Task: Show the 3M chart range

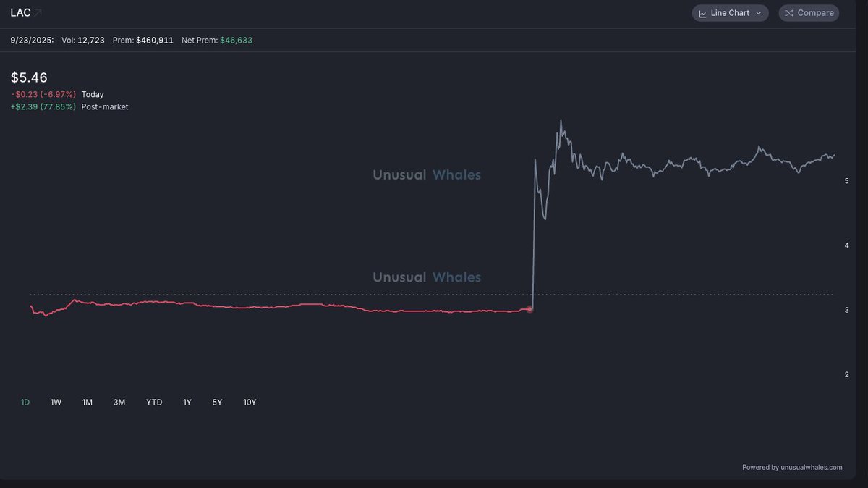Action: [x=119, y=403]
